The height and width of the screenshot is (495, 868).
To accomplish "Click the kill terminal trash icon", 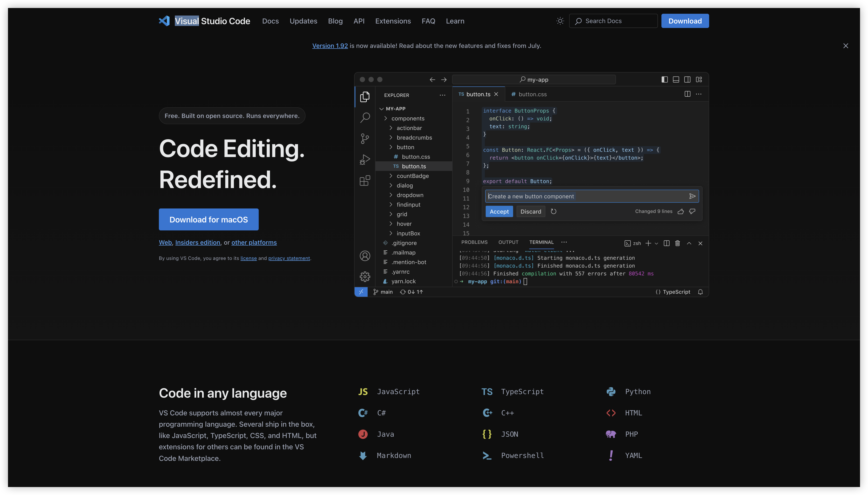I will [678, 243].
